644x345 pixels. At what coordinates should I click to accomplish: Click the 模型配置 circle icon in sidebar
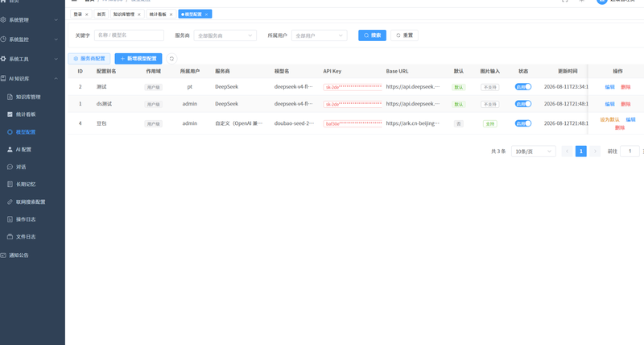[10, 132]
